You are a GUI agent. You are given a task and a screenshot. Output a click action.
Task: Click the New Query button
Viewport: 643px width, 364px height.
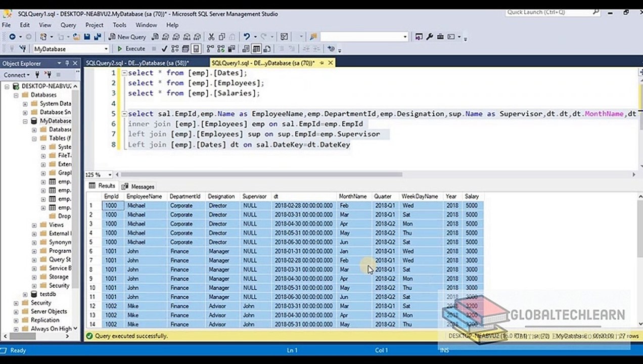tap(127, 37)
